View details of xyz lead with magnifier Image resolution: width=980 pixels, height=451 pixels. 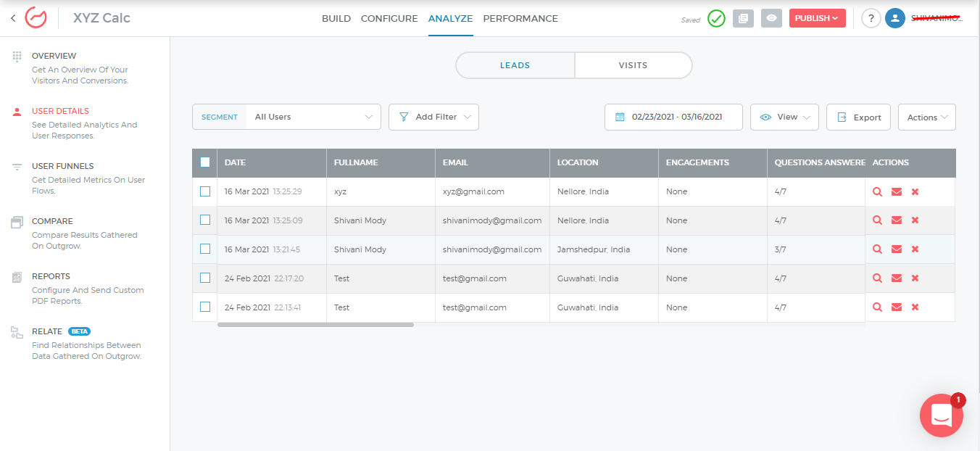(x=877, y=191)
